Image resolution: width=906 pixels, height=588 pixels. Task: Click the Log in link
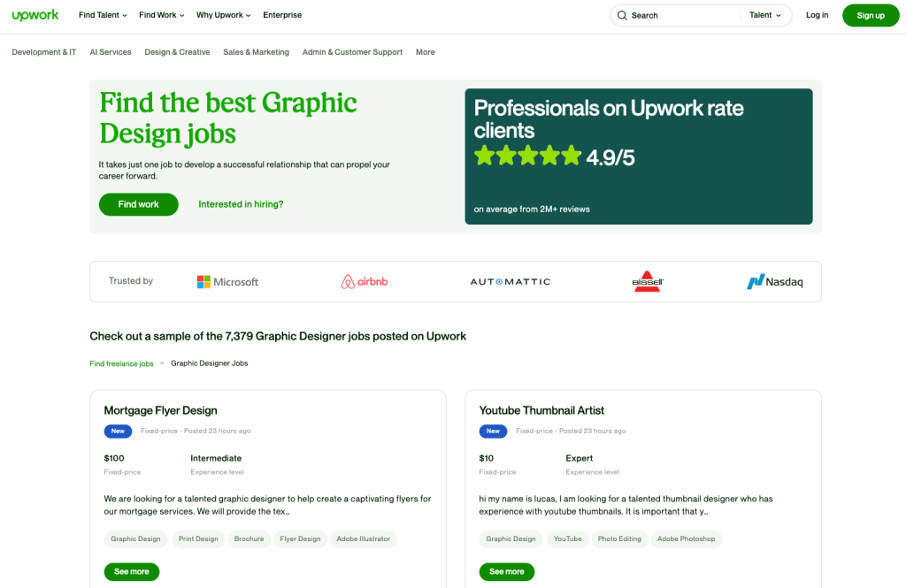point(817,15)
